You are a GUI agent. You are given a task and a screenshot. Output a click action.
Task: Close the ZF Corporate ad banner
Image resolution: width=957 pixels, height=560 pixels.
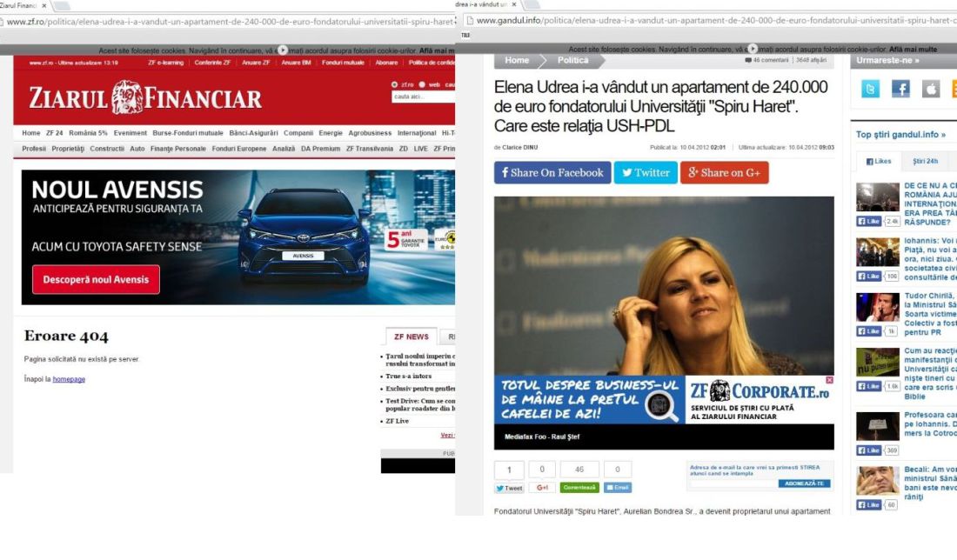(829, 380)
